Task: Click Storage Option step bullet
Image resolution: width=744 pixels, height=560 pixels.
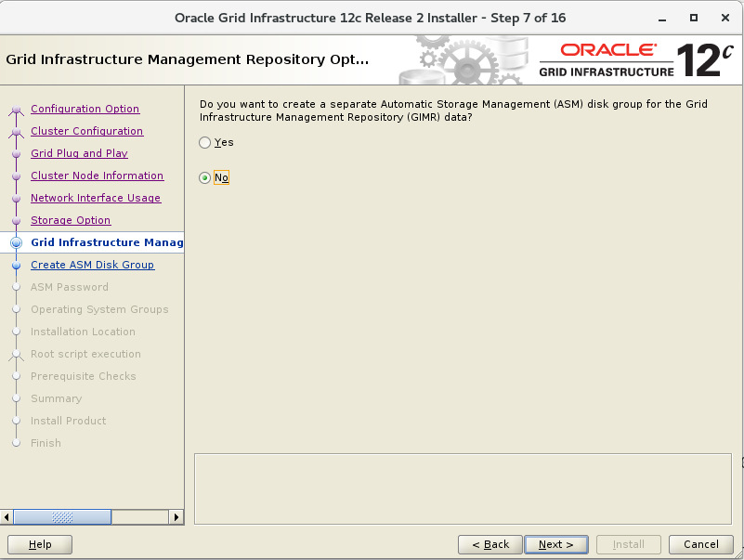Action: click(16, 221)
